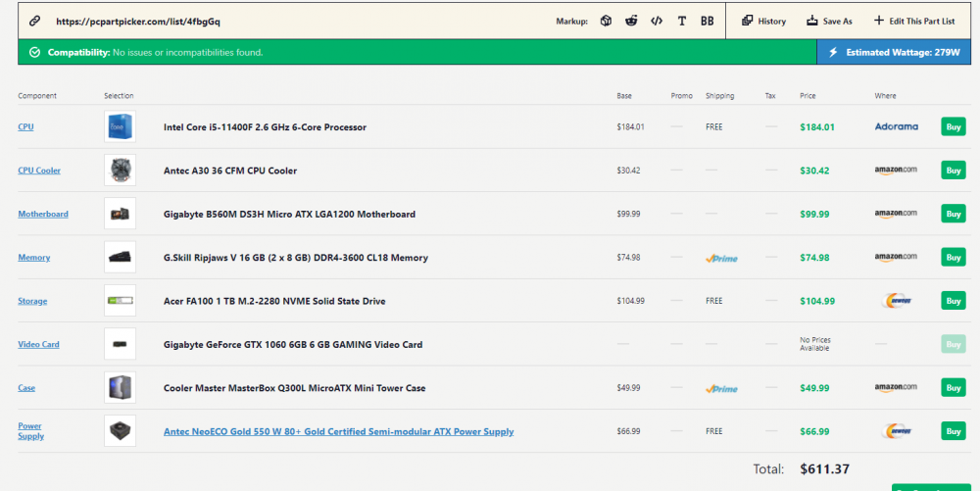Click the Estimated Wattage 279W badge
The width and height of the screenshot is (980, 491).
pos(894,53)
